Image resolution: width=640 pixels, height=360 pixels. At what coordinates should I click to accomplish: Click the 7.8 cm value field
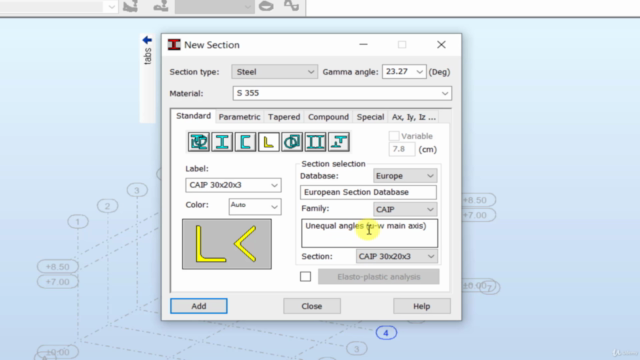[x=402, y=149]
